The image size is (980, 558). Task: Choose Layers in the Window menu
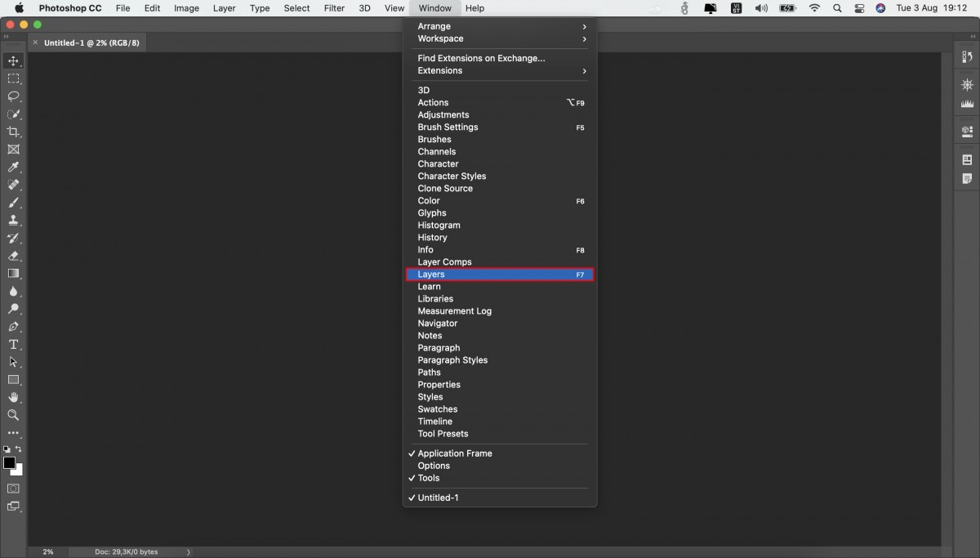click(500, 275)
